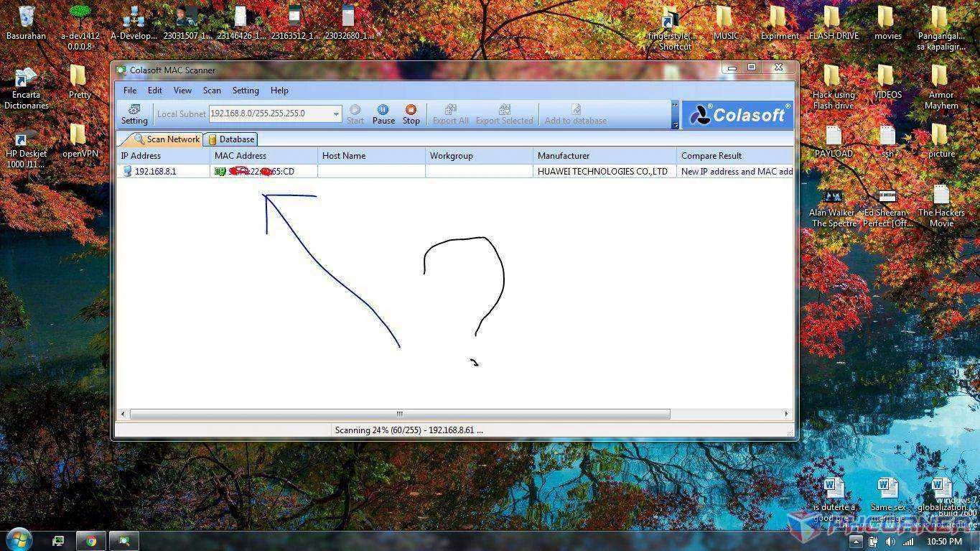Sort by Manufacturer column header
The height and width of the screenshot is (551, 980).
pyautogui.click(x=605, y=155)
